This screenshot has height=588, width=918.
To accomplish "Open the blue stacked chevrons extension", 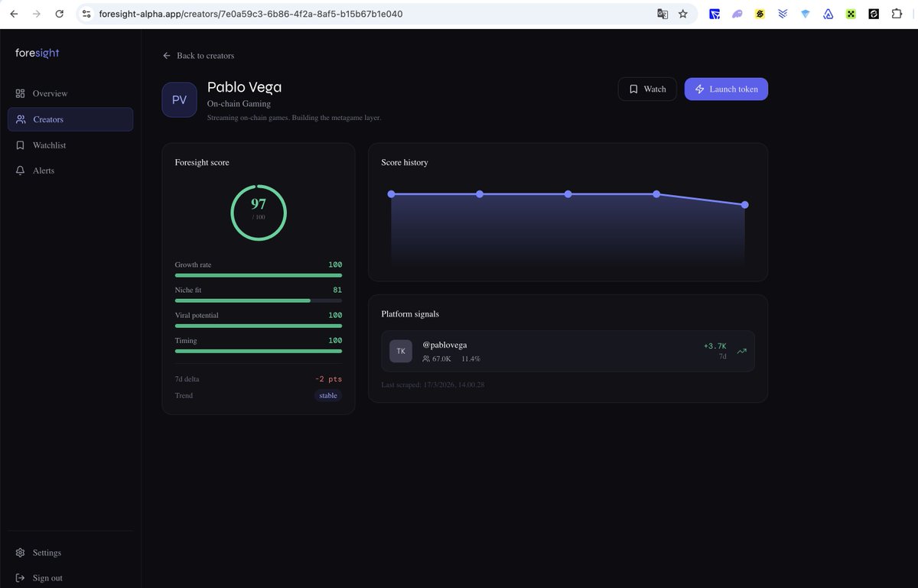I will point(783,14).
